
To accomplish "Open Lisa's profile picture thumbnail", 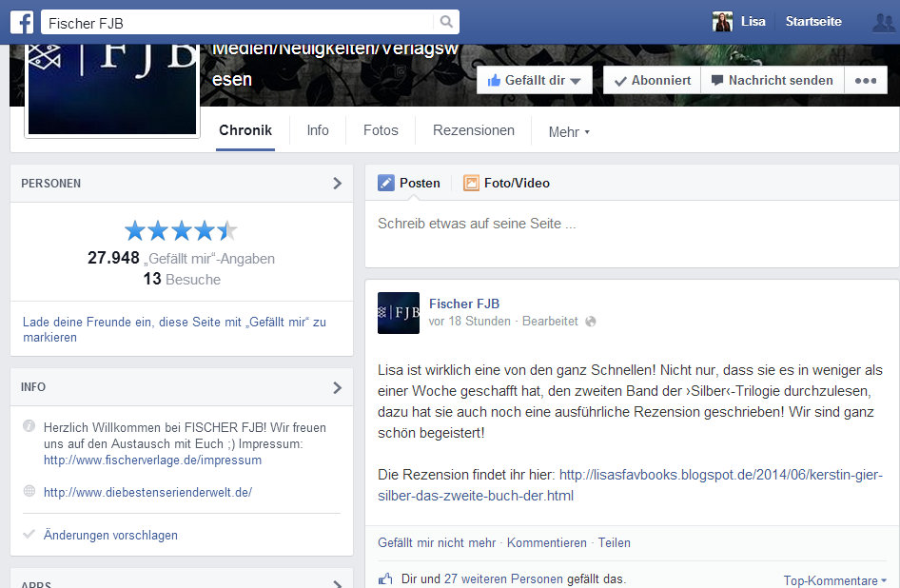I will pyautogui.click(x=722, y=22).
